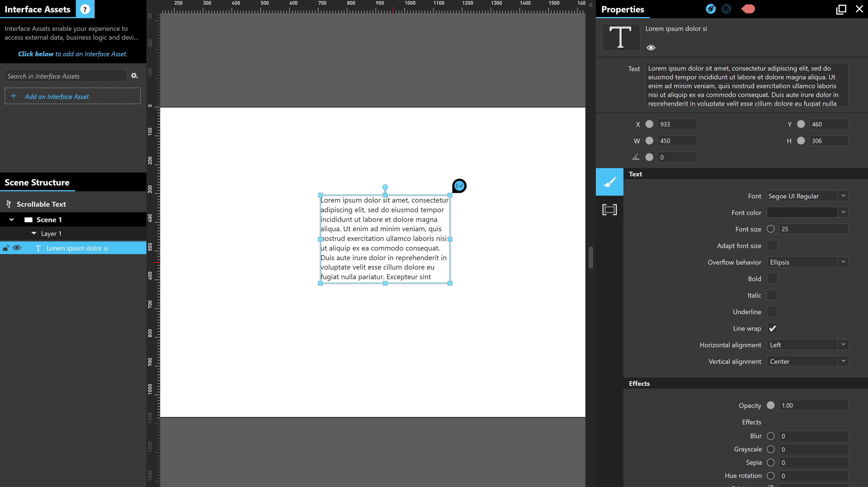868x487 pixels.
Task: Click Add an Interface Asset
Action: tap(57, 96)
